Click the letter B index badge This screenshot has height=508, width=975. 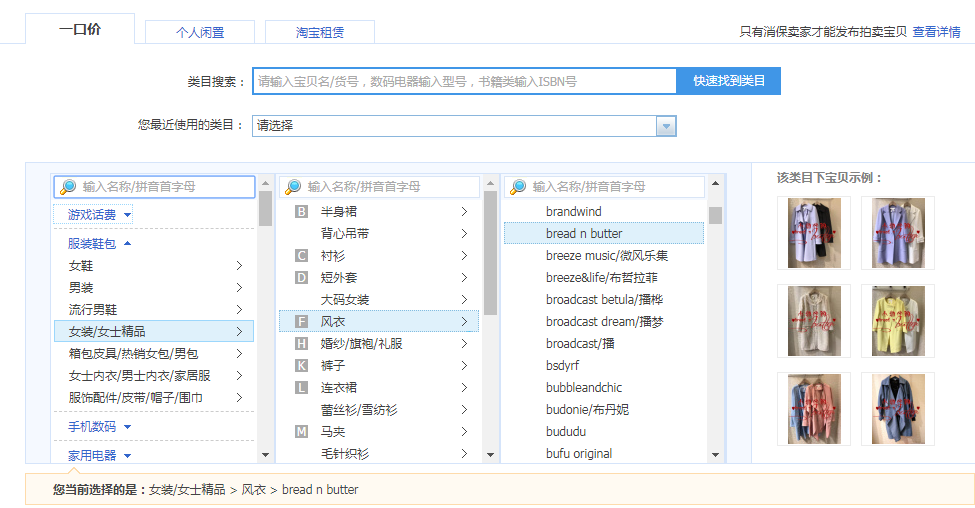tap(301, 212)
